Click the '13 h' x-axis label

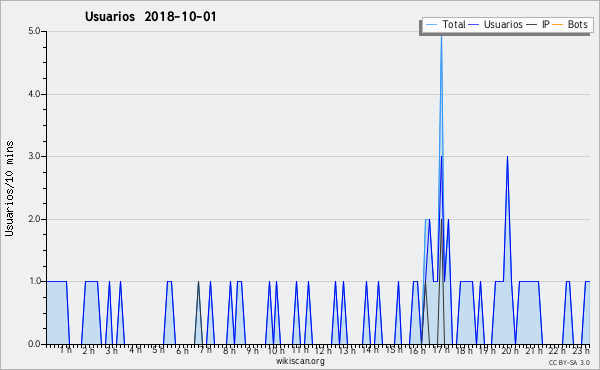[347, 351]
